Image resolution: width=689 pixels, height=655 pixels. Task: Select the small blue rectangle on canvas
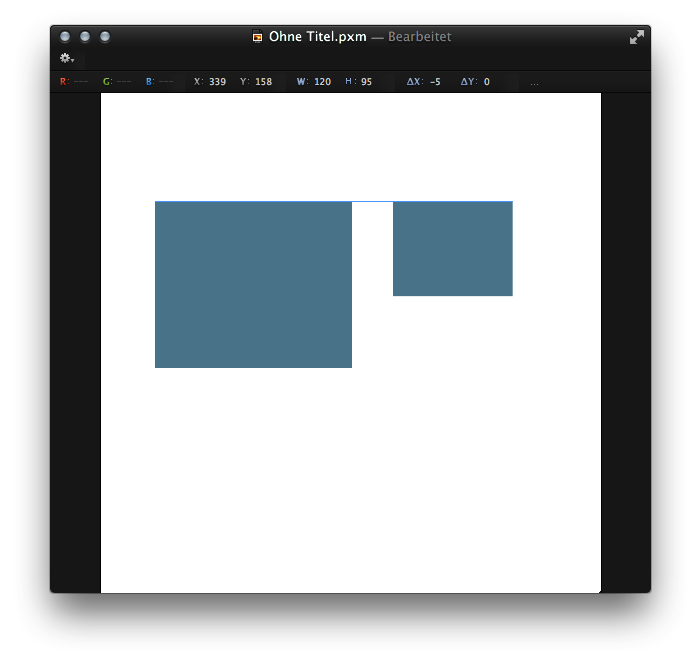(x=452, y=248)
